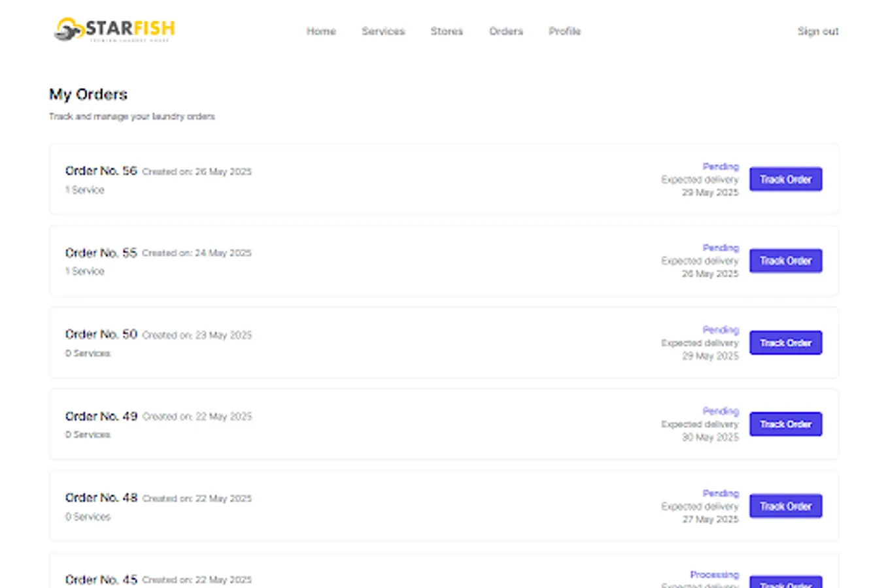Navigate to the Services page

[x=383, y=31]
